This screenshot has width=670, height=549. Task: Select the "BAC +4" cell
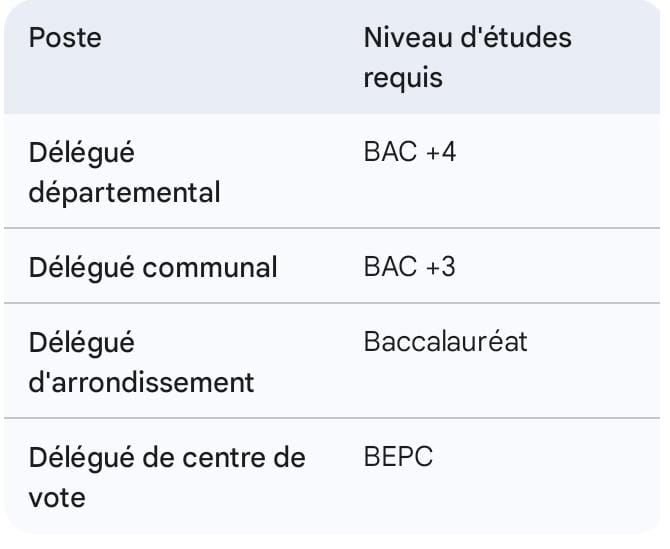click(x=410, y=153)
